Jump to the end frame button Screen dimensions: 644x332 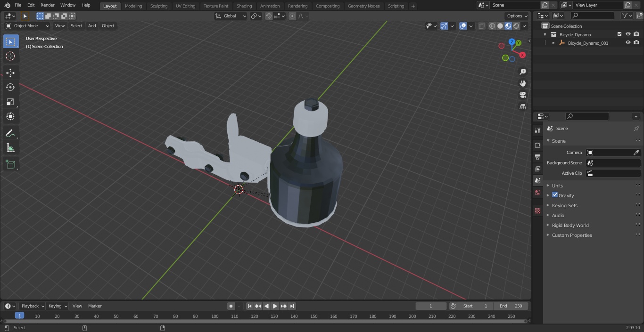click(x=292, y=306)
